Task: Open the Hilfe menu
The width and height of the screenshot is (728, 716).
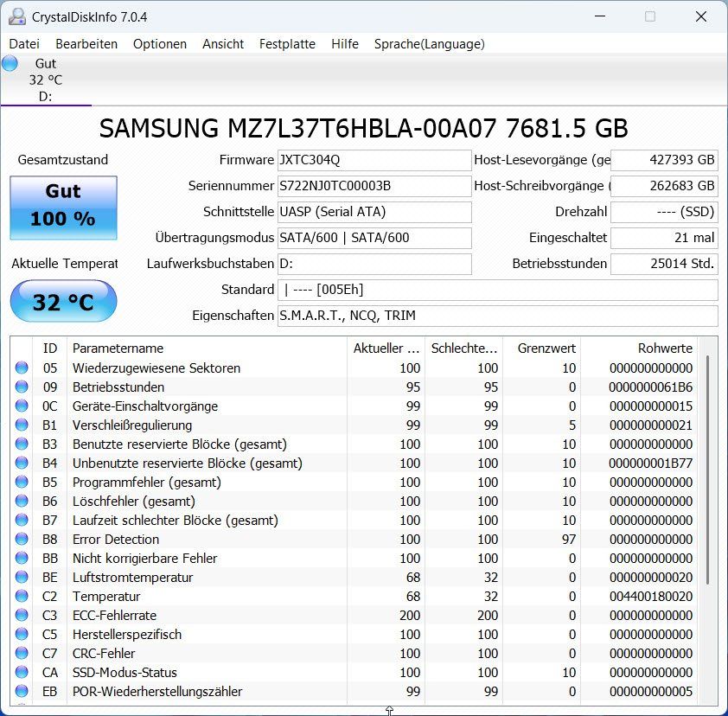Action: pos(344,44)
